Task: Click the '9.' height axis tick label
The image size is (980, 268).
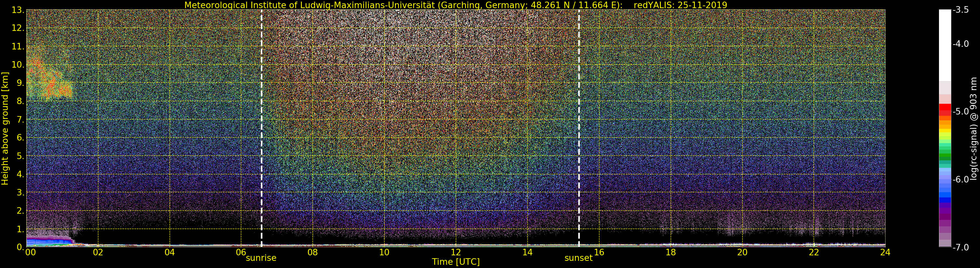Action: pyautogui.click(x=21, y=83)
